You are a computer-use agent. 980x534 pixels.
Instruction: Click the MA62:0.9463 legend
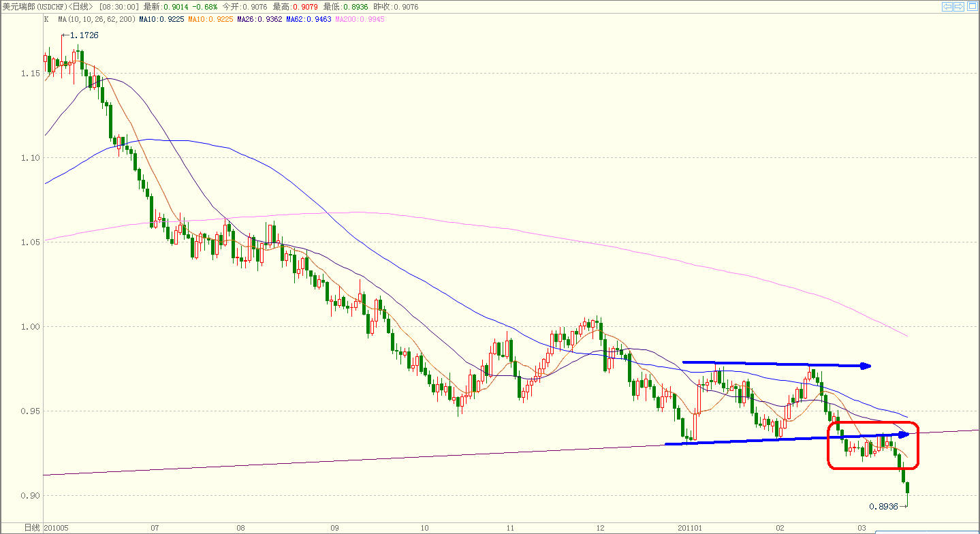(308, 19)
